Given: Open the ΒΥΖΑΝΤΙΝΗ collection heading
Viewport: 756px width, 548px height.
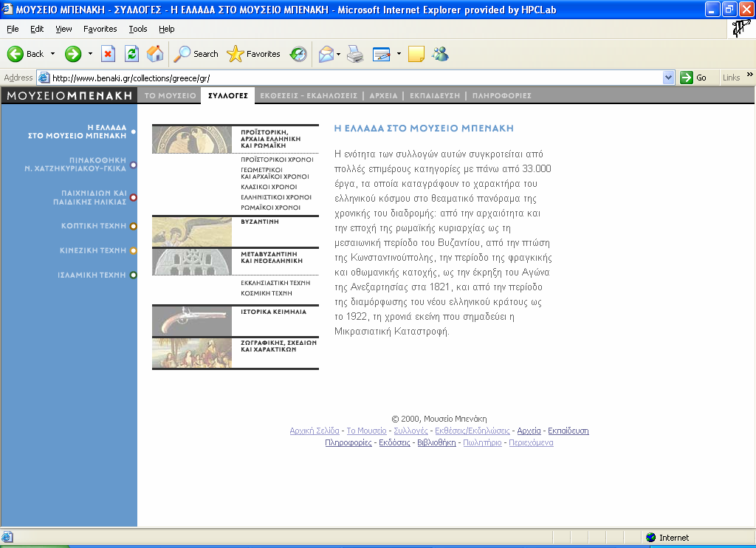Looking at the screenshot, I should point(260,222).
